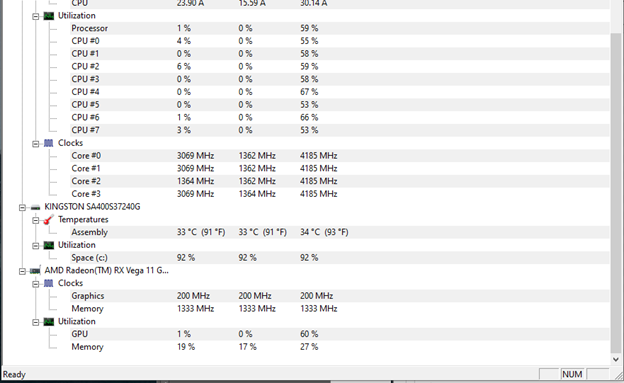The height and width of the screenshot is (383, 624).
Task: Collapse the AMD Radeon RX Vega 11 node
Action: pos(22,271)
